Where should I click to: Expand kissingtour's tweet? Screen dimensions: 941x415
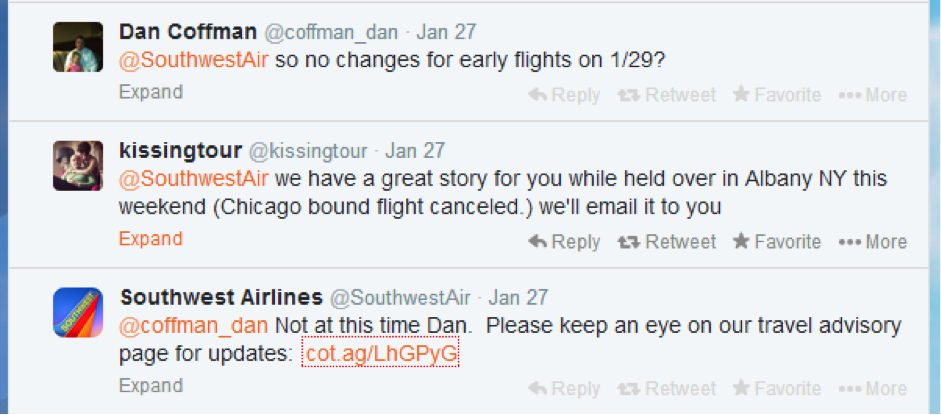[x=151, y=239]
